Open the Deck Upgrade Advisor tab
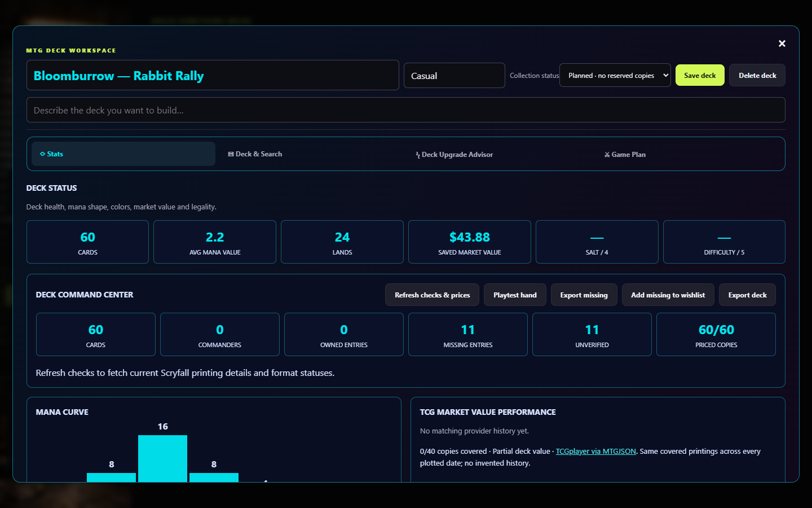This screenshot has width=812, height=508. (x=500, y=154)
